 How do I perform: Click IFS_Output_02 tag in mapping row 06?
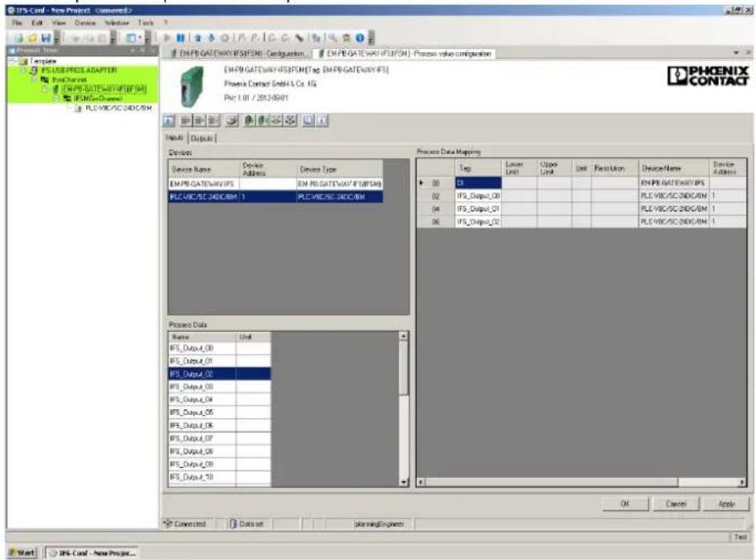[479, 222]
